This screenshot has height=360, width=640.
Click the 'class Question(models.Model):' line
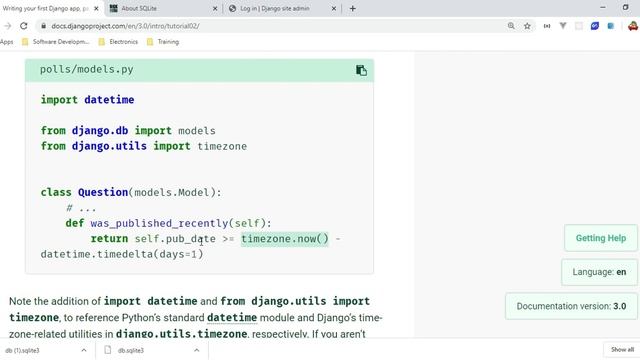pyautogui.click(x=131, y=192)
